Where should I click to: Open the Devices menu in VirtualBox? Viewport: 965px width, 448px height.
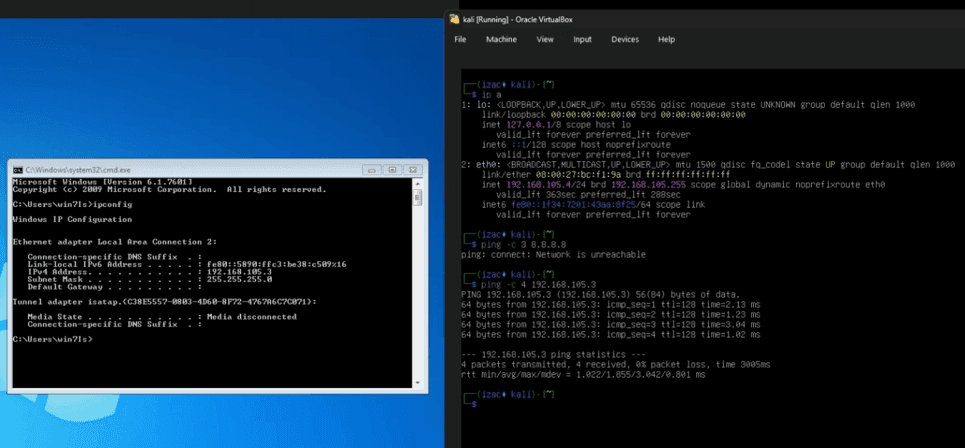[625, 39]
